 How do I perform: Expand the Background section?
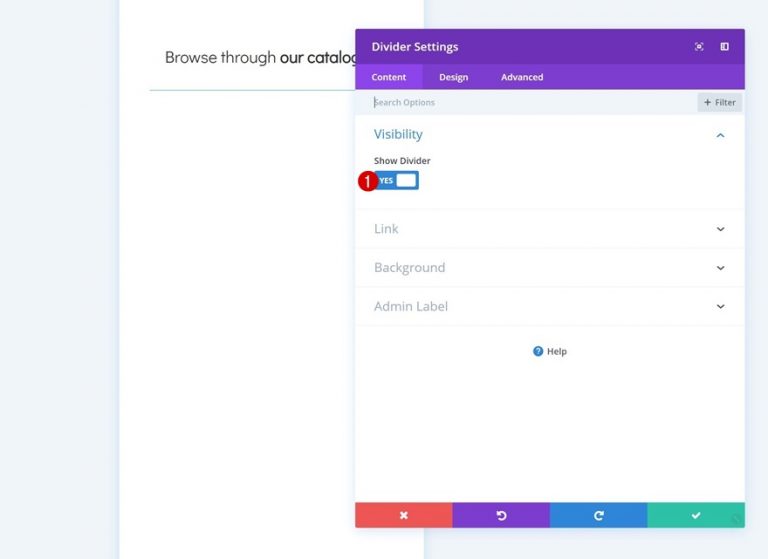click(x=720, y=268)
